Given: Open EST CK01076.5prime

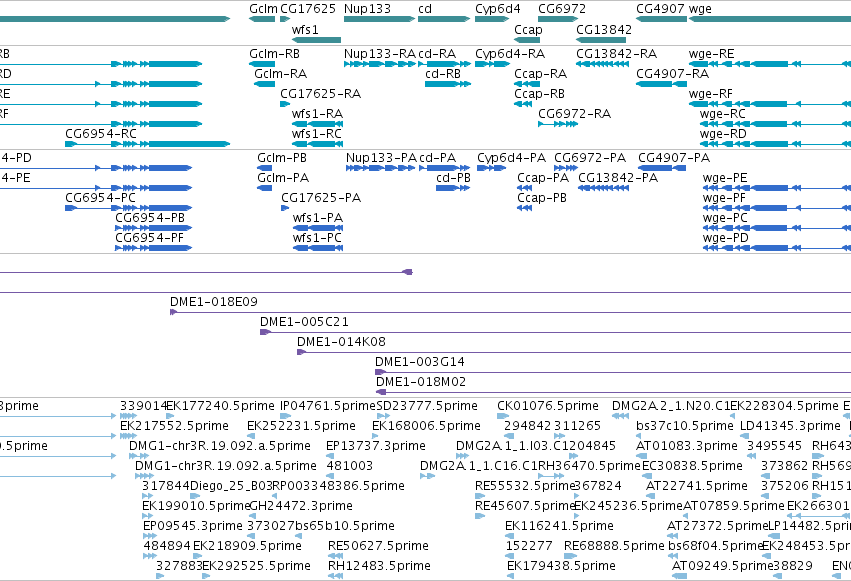Looking at the screenshot, I should point(548,406).
